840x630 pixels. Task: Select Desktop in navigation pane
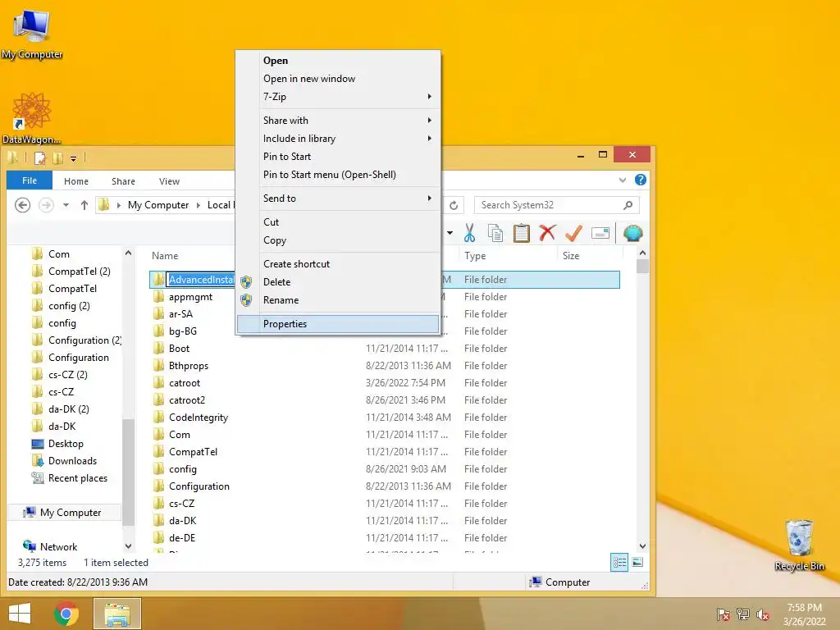pos(66,444)
